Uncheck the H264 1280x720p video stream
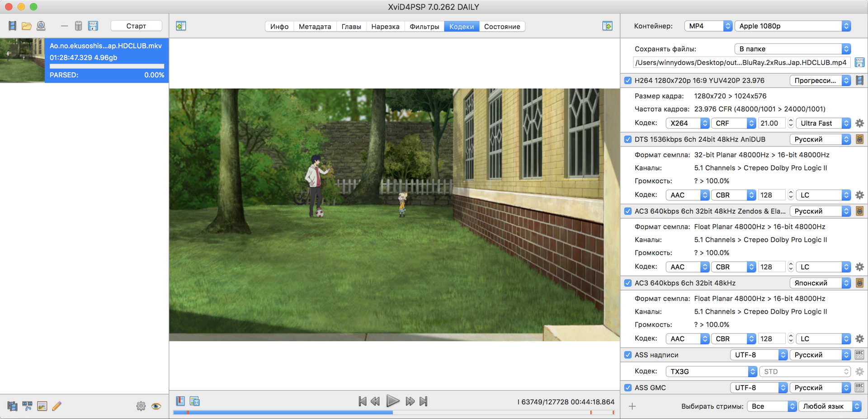The height and width of the screenshot is (419, 868). point(627,80)
